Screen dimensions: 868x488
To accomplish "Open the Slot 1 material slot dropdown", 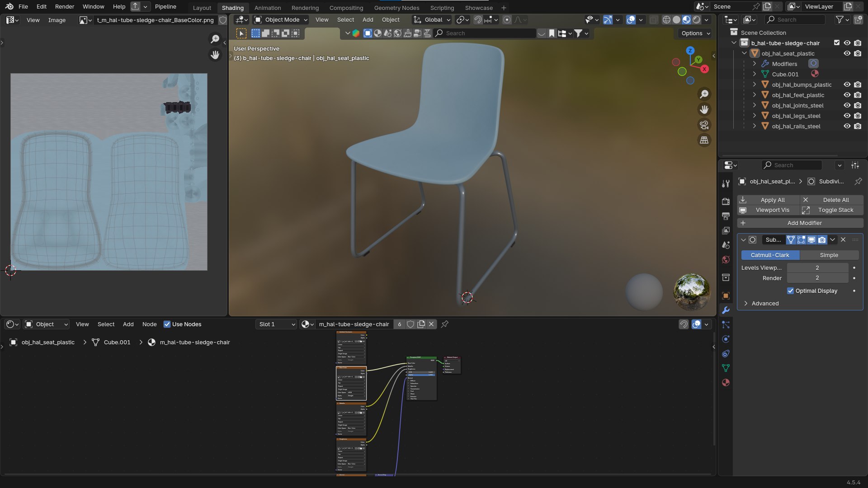I will click(277, 324).
